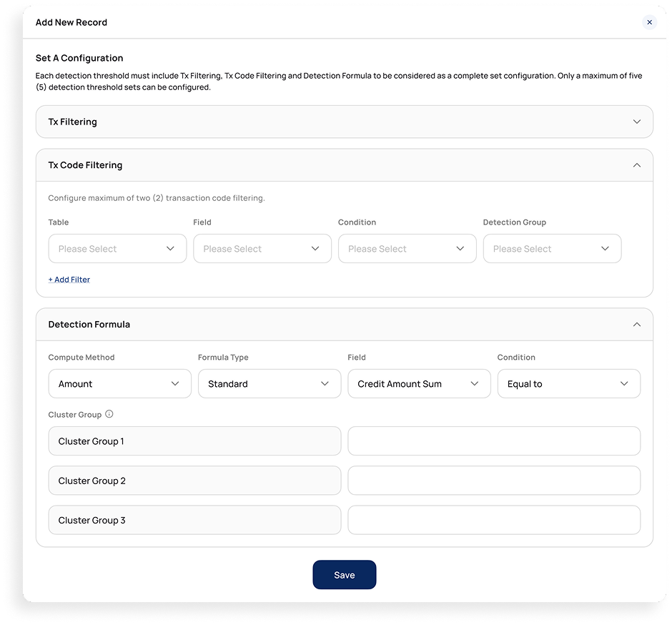This screenshot has width=672, height=625.
Task: Open the Table dropdown
Action: tap(117, 249)
